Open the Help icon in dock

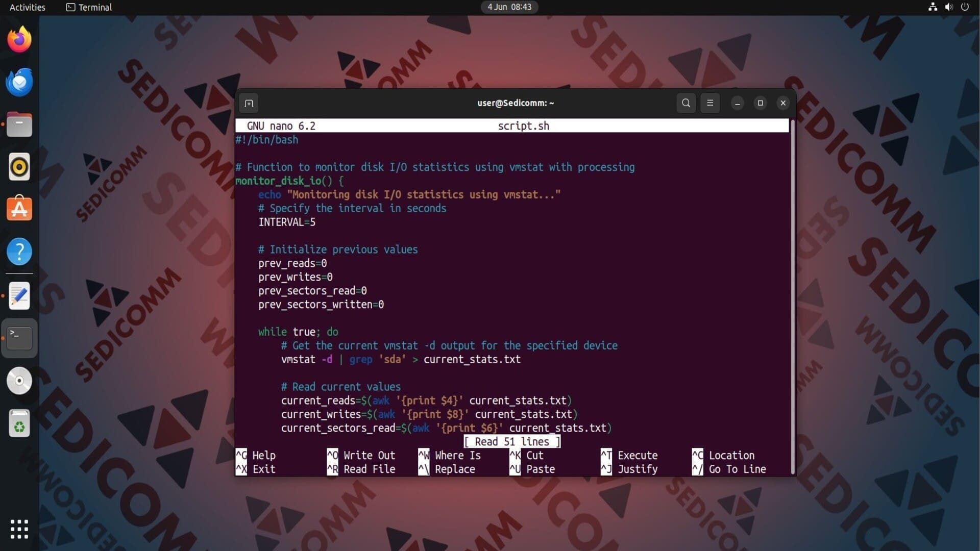pyautogui.click(x=19, y=252)
